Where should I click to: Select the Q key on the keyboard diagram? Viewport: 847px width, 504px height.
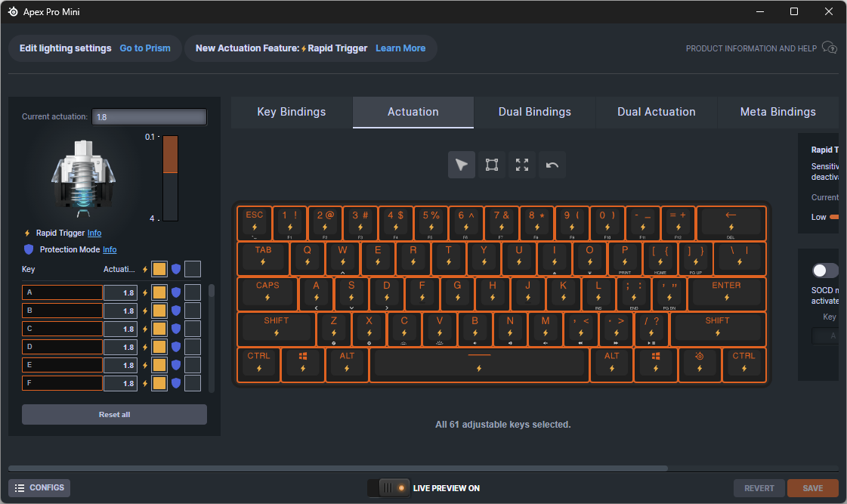coord(308,258)
